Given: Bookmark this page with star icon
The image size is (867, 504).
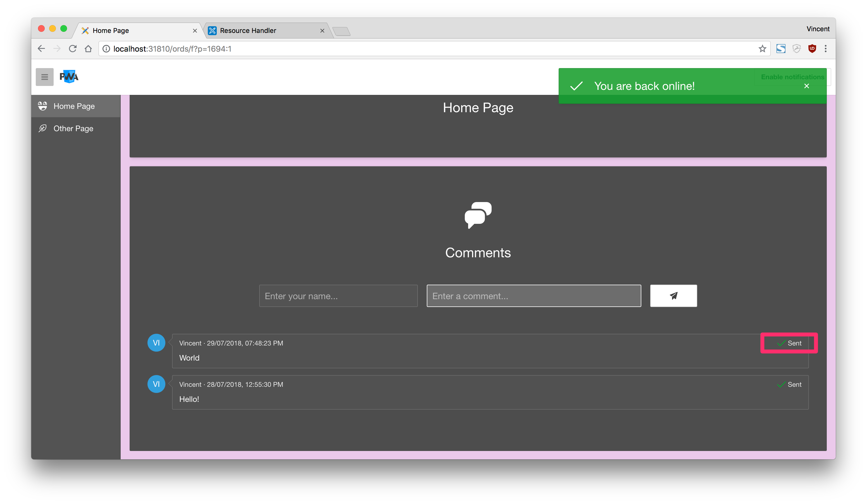Looking at the screenshot, I should point(763,49).
